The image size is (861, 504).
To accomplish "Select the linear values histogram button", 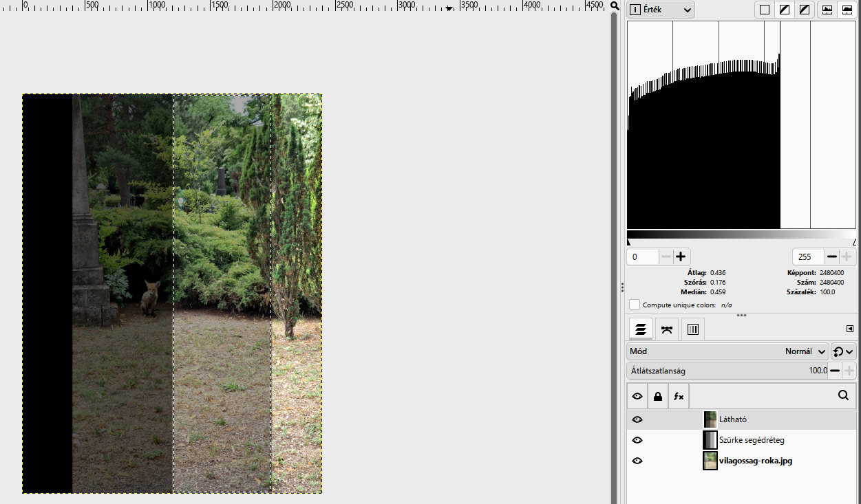I will pos(765,10).
